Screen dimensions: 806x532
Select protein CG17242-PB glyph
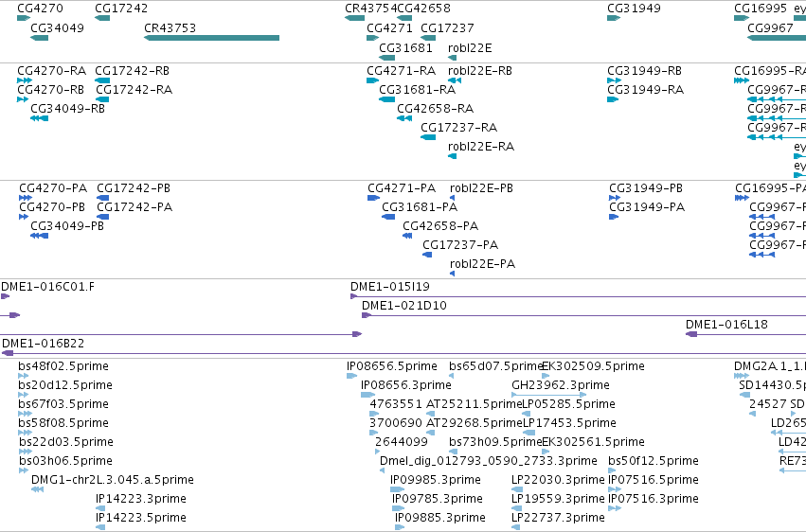[103, 198]
